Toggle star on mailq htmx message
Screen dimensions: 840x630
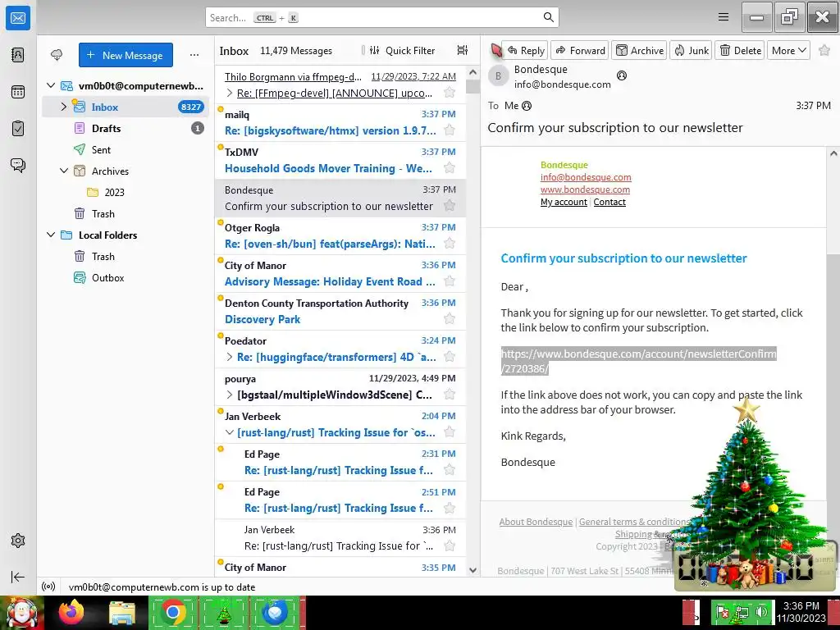pyautogui.click(x=450, y=130)
